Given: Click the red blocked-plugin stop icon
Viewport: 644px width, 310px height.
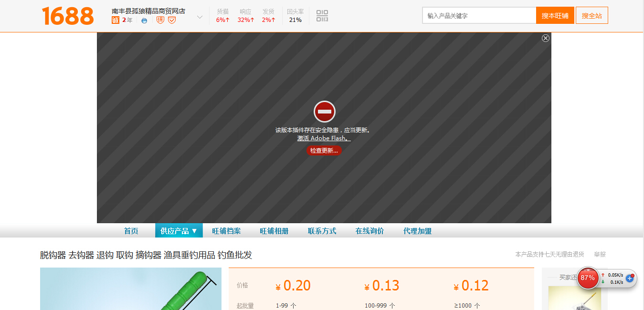Looking at the screenshot, I should click(x=324, y=112).
